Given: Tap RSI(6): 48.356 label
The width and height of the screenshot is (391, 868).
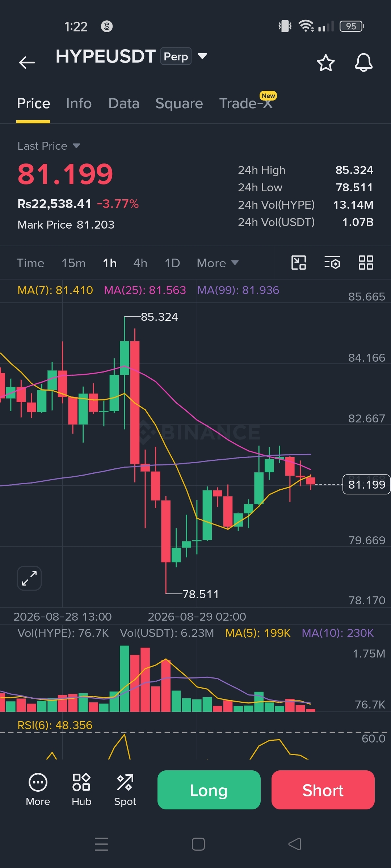Looking at the screenshot, I should click(55, 725).
